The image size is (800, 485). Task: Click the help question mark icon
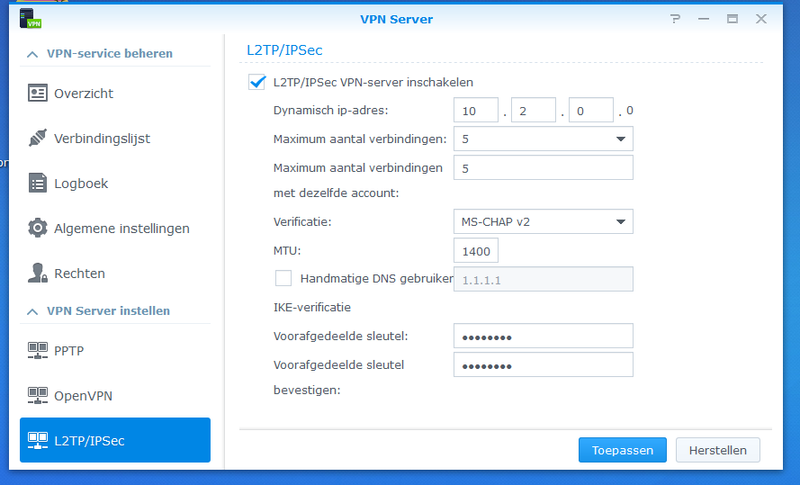pos(677,18)
